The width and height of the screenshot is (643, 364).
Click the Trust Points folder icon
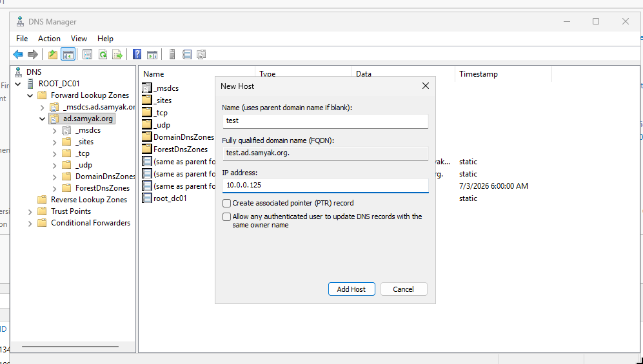[x=42, y=211]
